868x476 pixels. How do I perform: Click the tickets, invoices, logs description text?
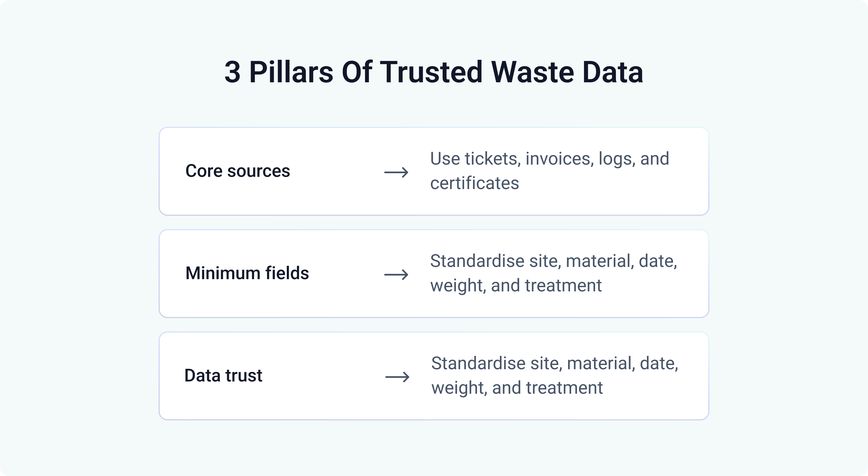[x=549, y=171]
